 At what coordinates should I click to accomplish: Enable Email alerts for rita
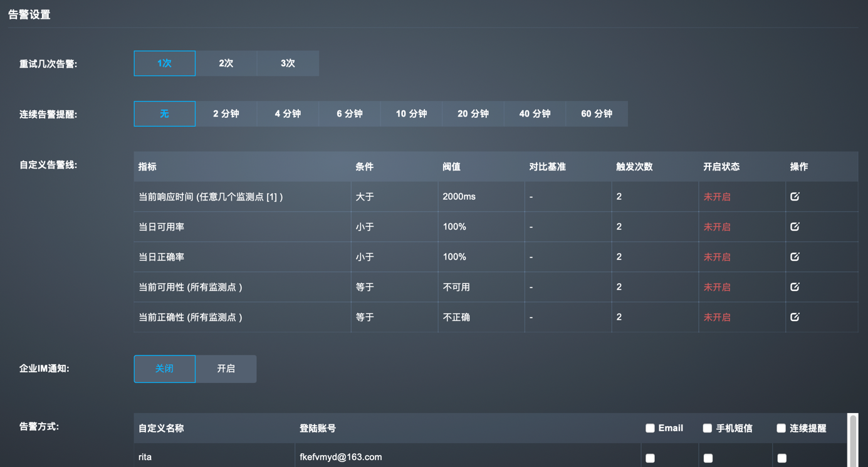(650, 458)
